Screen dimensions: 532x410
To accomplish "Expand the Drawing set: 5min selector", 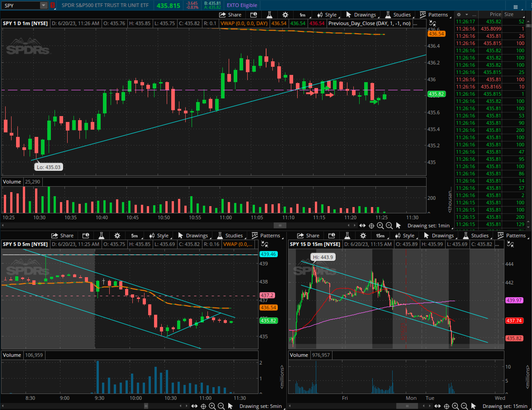I will click(x=261, y=406).
